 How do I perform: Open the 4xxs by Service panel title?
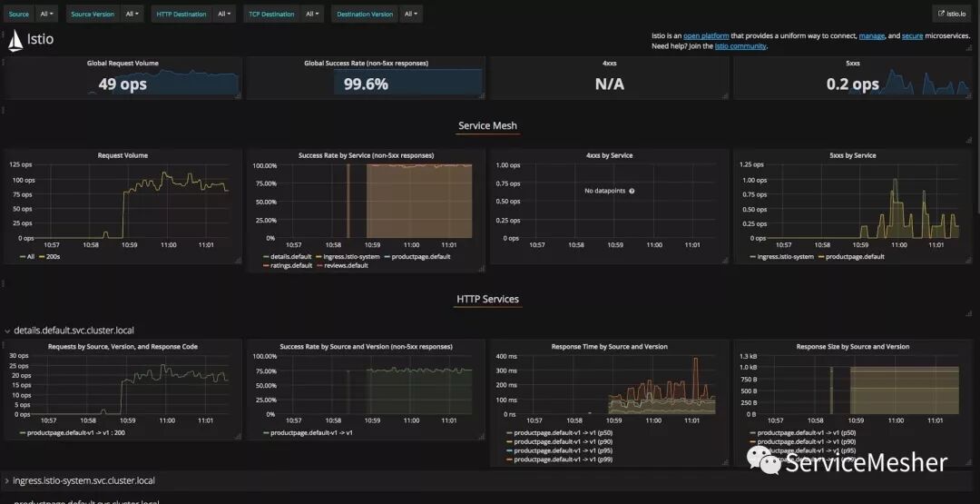[x=610, y=155]
